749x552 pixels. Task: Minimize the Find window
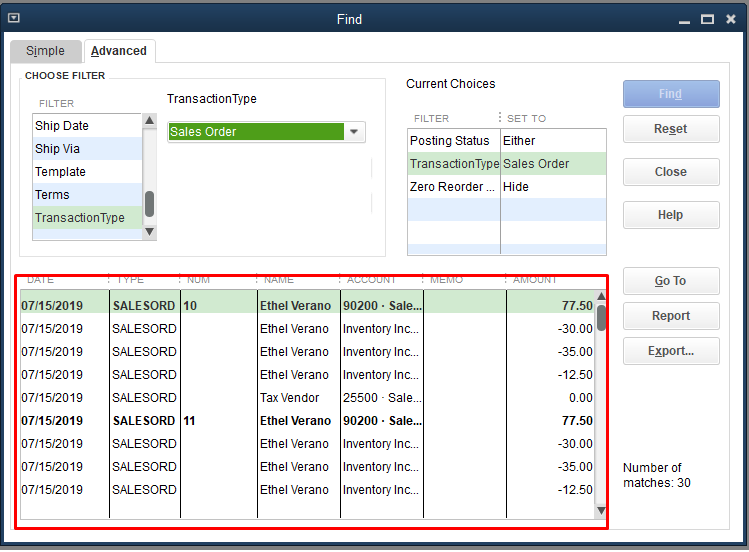[x=684, y=20]
